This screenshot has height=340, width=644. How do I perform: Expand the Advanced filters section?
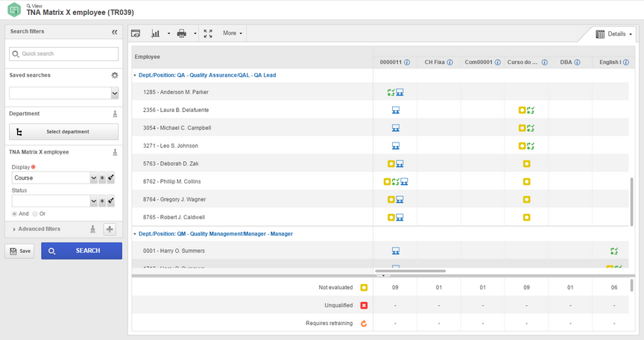click(37, 229)
